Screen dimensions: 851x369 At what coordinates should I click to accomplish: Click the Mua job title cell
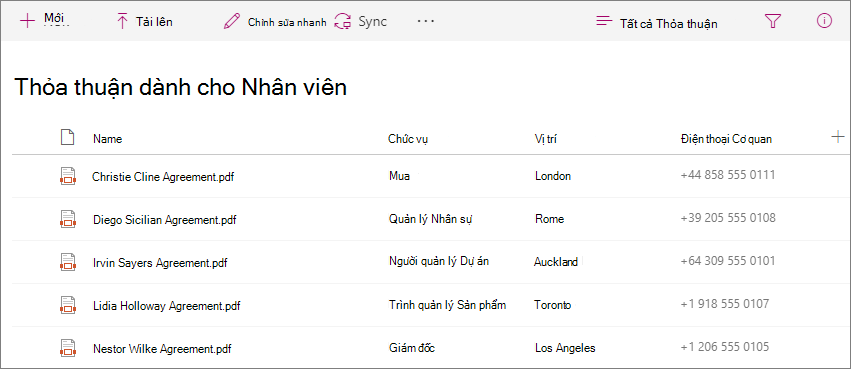399,176
